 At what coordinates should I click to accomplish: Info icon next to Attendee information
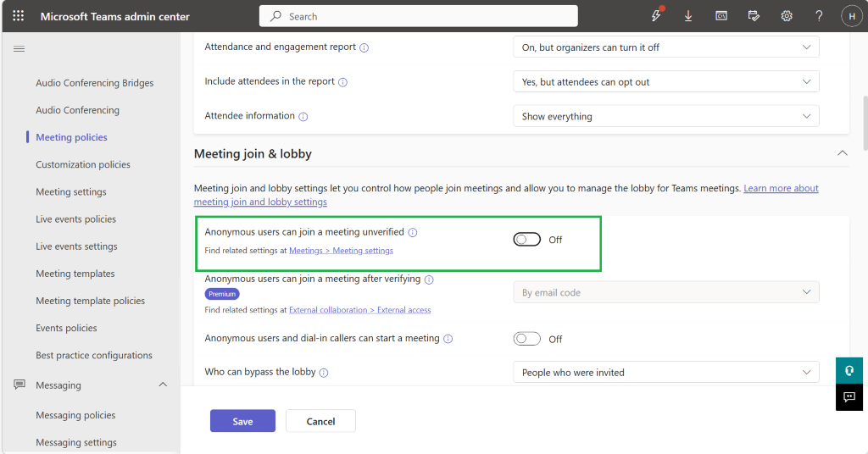pos(303,117)
